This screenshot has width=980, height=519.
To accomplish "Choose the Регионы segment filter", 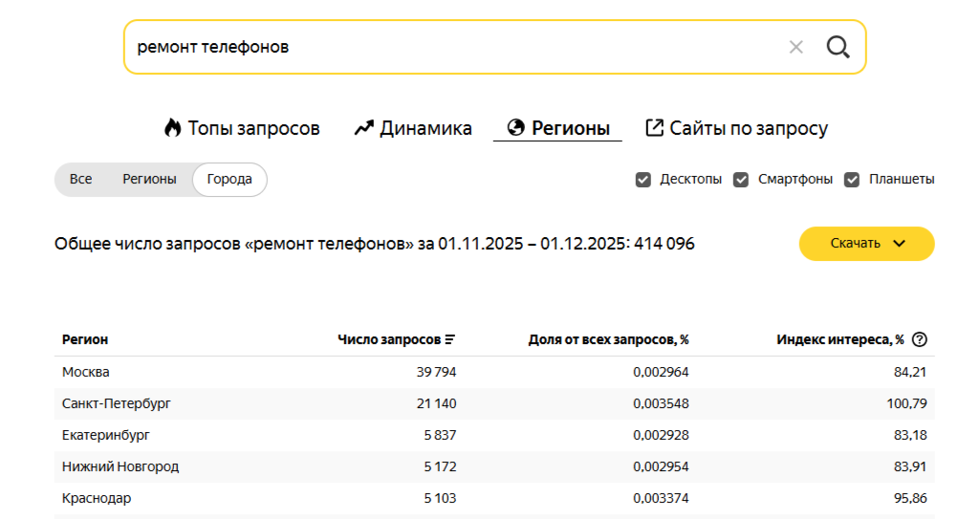I will coord(149,180).
